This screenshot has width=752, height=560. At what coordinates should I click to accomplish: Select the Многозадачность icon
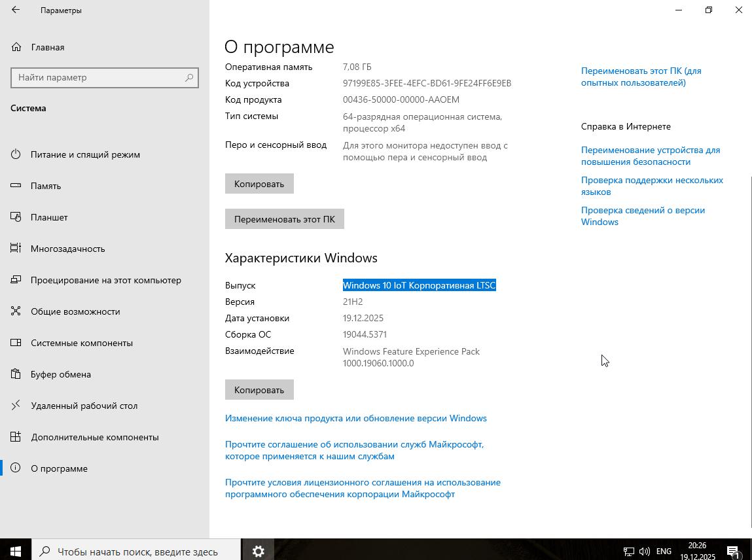[16, 249]
